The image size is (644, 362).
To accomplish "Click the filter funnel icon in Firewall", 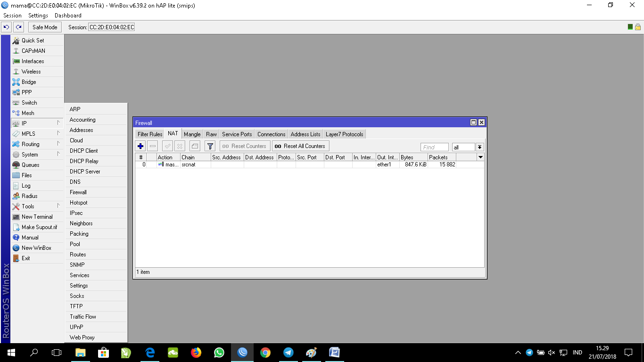I will click(210, 146).
